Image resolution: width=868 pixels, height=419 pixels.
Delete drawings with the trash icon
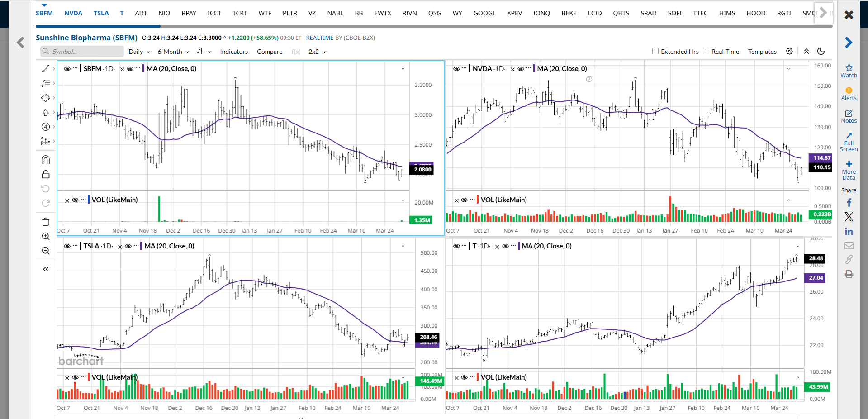(46, 222)
